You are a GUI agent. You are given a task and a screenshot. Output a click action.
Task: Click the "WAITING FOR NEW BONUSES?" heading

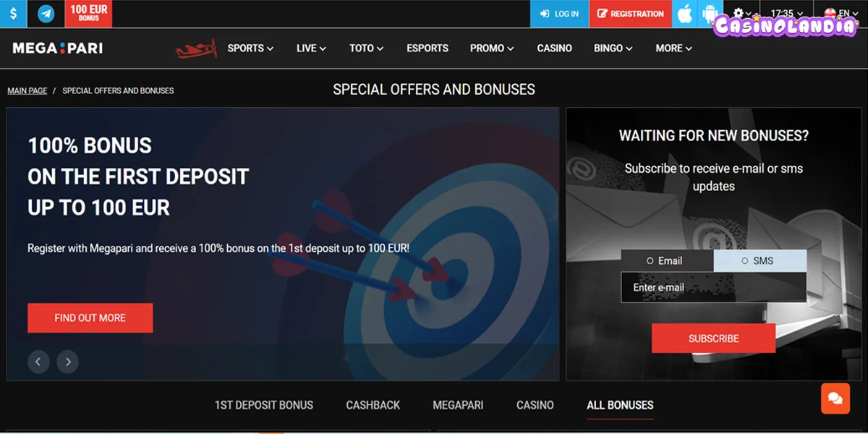(x=714, y=135)
